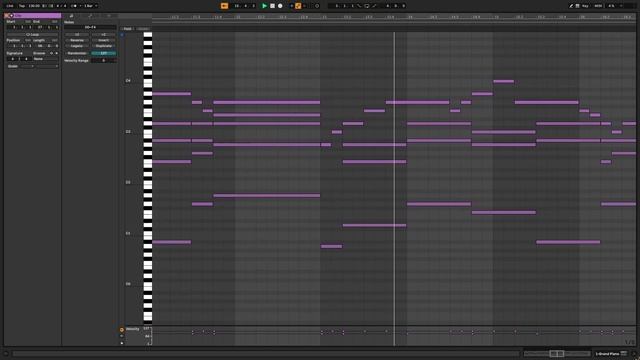640x360 pixels.
Task: Arm recording with the Record button
Action: coord(280,6)
